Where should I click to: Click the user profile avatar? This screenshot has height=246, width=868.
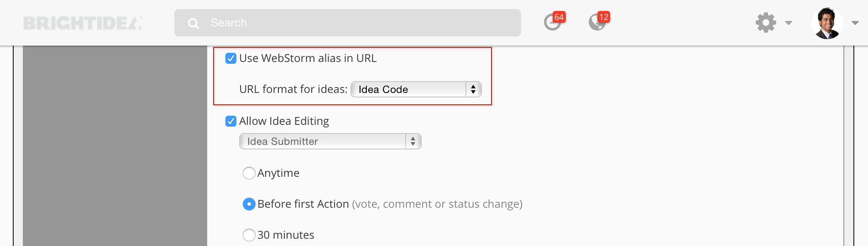827,23
